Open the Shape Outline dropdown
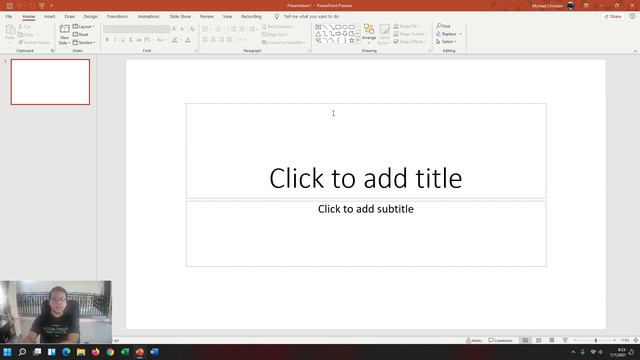 [x=410, y=34]
